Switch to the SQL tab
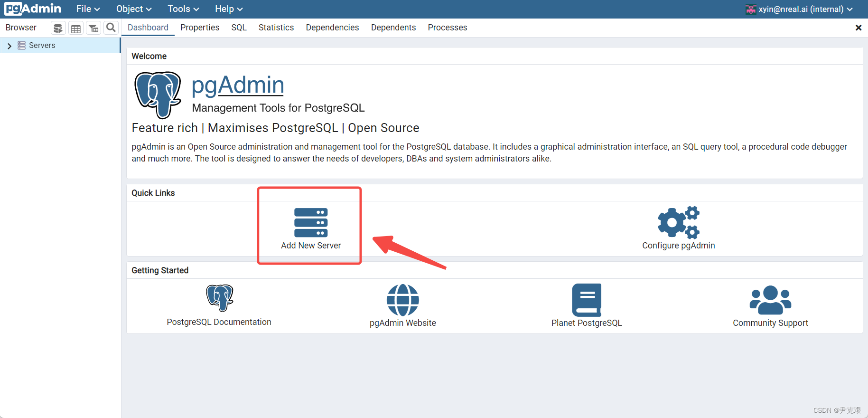The width and height of the screenshot is (868, 418). [239, 28]
